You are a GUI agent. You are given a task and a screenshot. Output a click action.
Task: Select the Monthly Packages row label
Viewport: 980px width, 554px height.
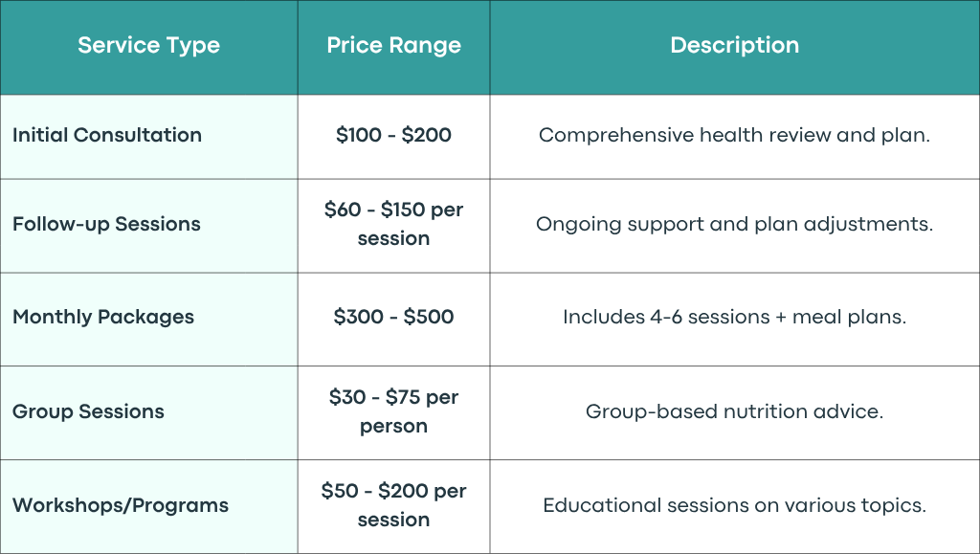[103, 318]
